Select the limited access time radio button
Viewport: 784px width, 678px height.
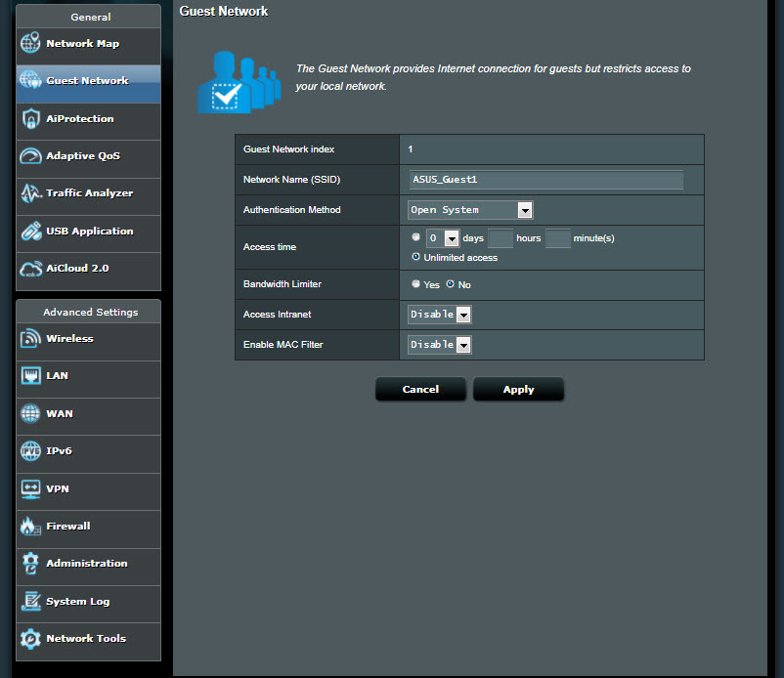click(x=415, y=236)
